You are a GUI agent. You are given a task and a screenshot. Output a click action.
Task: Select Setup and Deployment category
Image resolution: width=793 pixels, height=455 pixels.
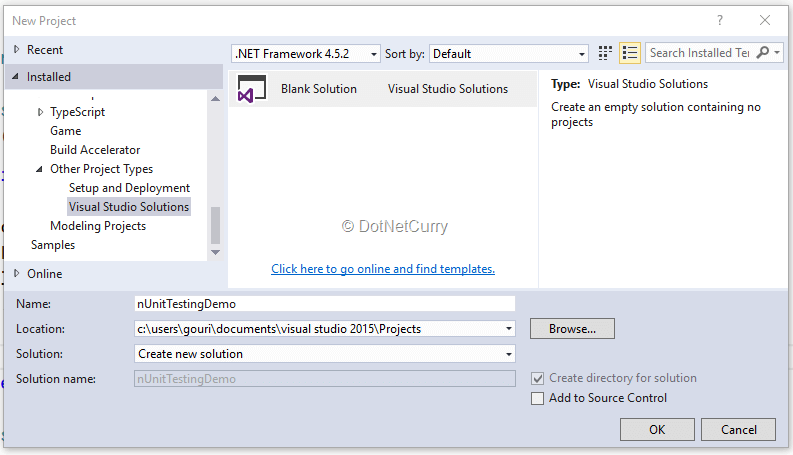129,188
